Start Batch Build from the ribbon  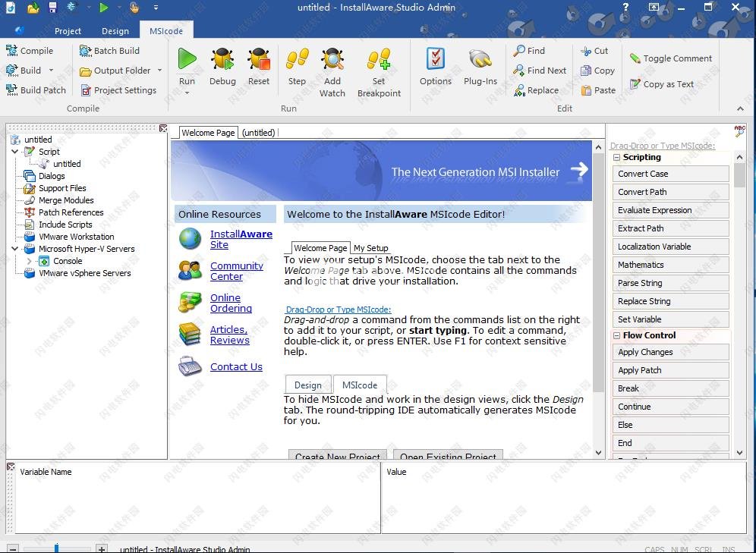[x=109, y=51]
